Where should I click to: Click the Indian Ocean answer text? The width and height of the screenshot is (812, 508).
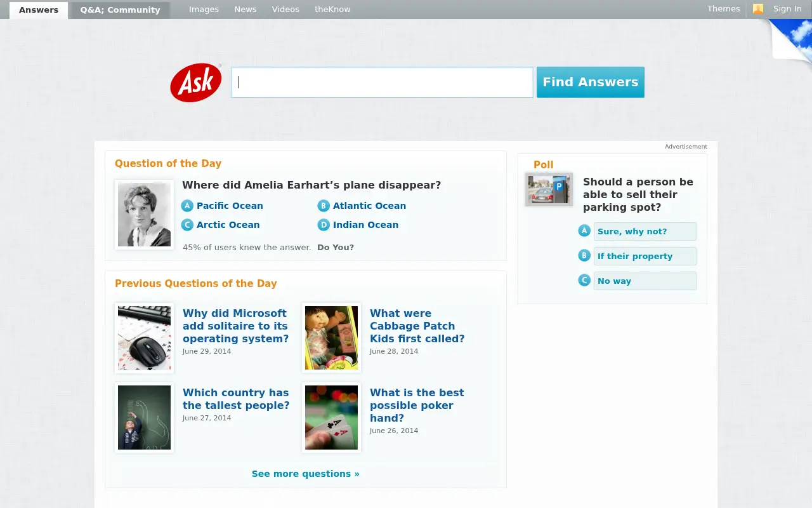(365, 225)
